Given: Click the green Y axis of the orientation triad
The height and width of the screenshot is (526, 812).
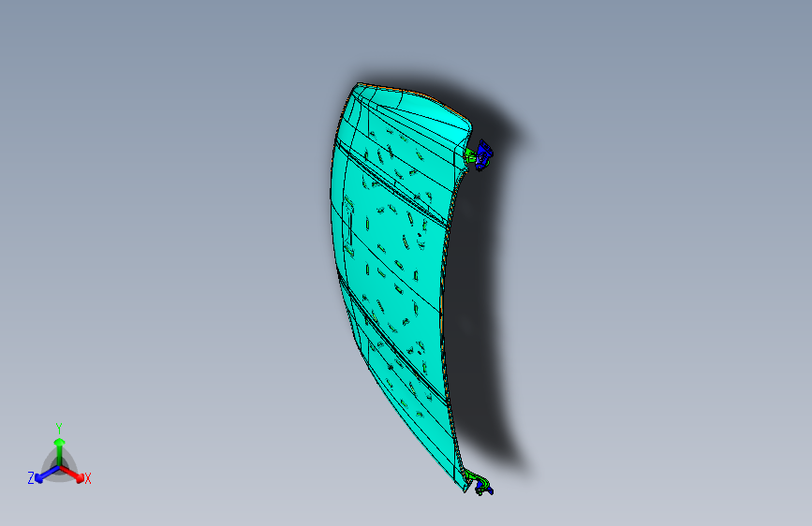Looking at the screenshot, I should 60,452.
